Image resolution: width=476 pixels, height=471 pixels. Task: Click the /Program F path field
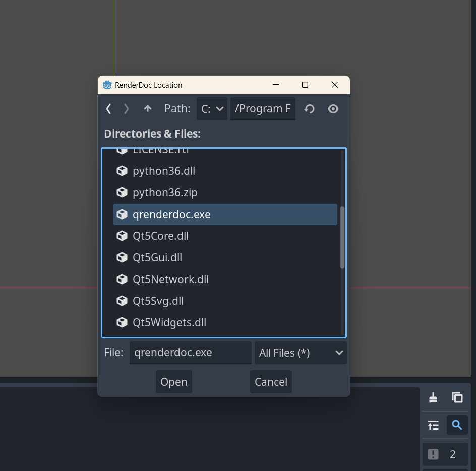coord(263,109)
